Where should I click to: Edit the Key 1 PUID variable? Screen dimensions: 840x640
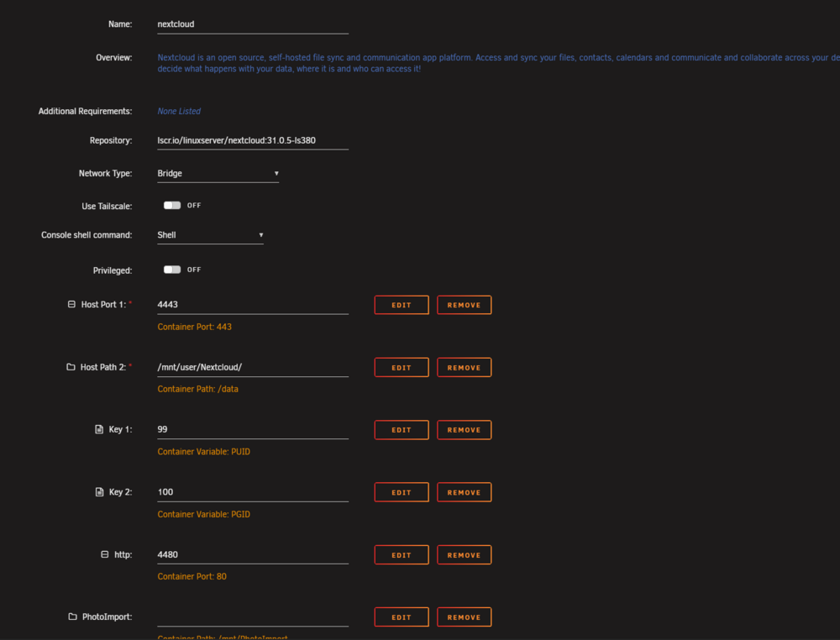(402, 429)
